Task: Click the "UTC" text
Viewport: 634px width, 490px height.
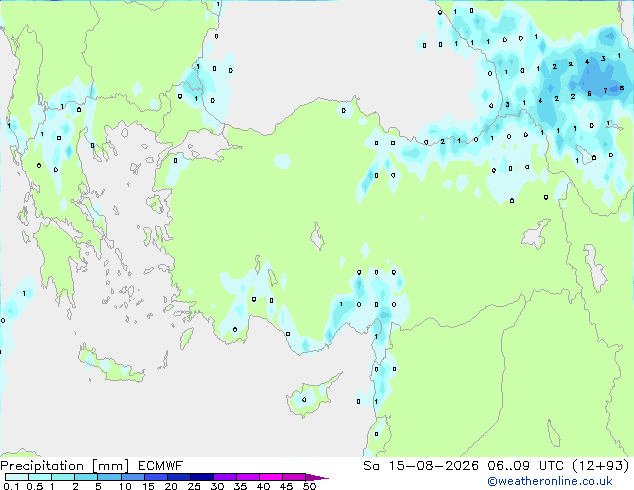Action: click(552, 466)
